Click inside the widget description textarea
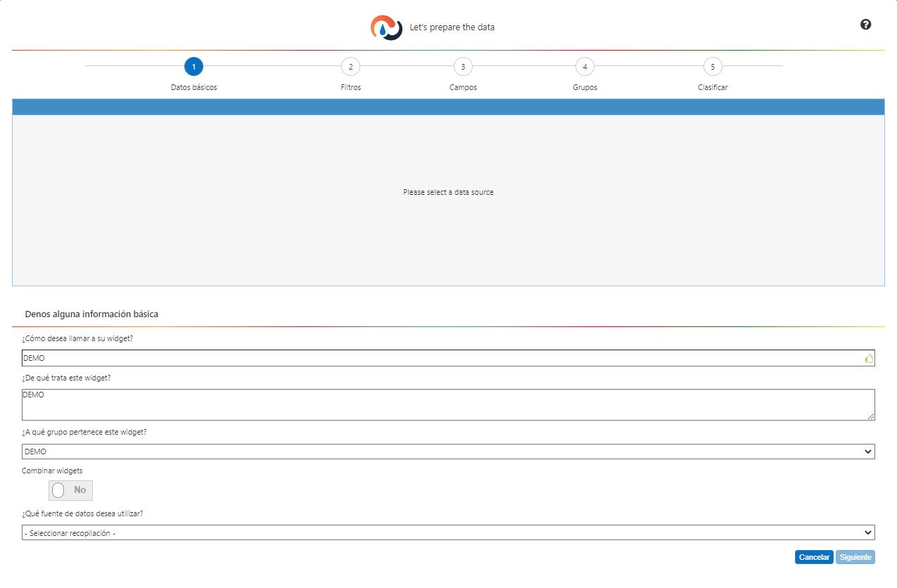The width and height of the screenshot is (897, 588). tap(443, 405)
